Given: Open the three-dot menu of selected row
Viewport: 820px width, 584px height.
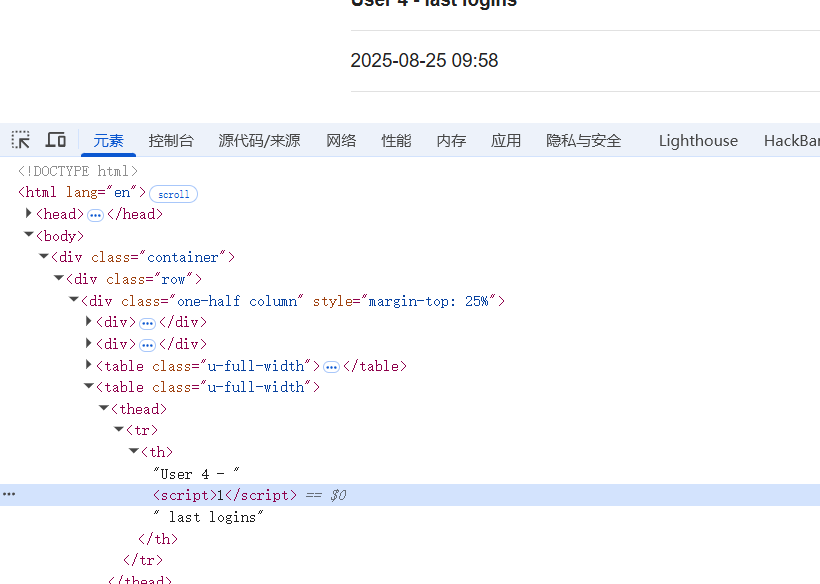Looking at the screenshot, I should pyautogui.click(x=9, y=494).
